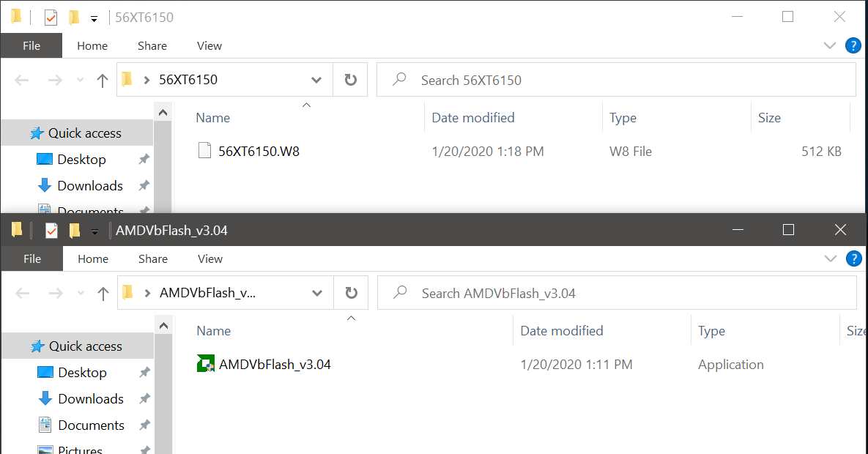Sort by Size in the 56XT6150 window
The width and height of the screenshot is (868, 454).
tap(769, 117)
